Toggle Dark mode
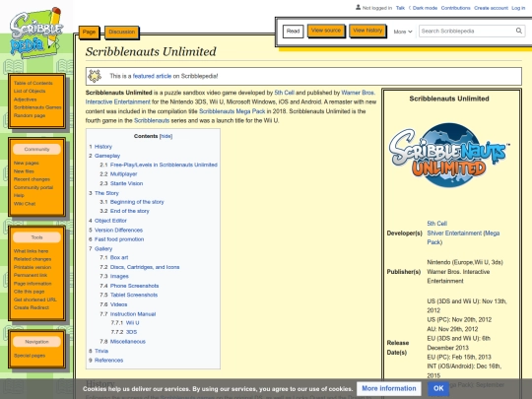Viewport: 532px width, 399px height. click(425, 8)
